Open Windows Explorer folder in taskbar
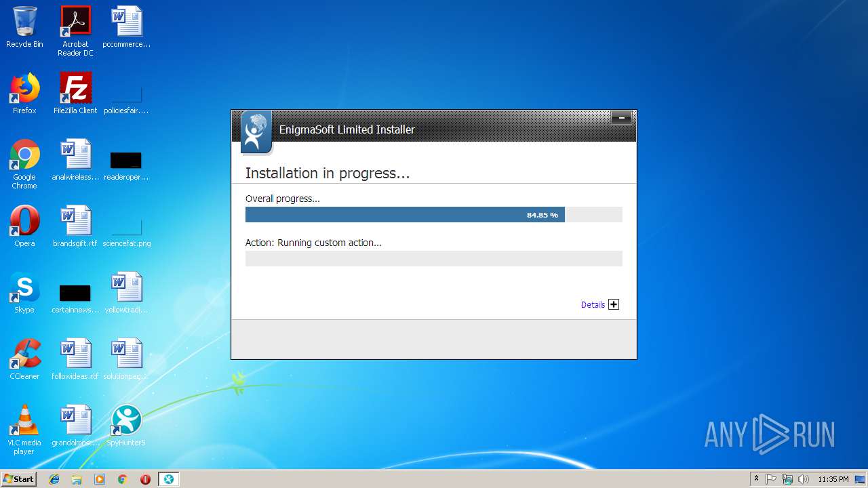This screenshot has width=868, height=488. 77,479
